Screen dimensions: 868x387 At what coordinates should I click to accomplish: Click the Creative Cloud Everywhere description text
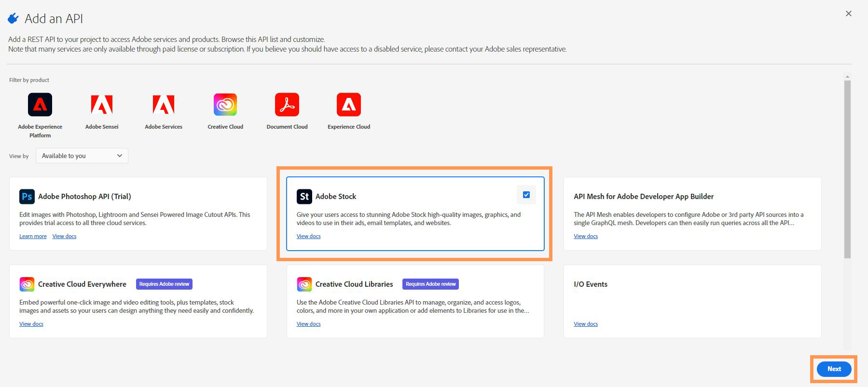[137, 307]
